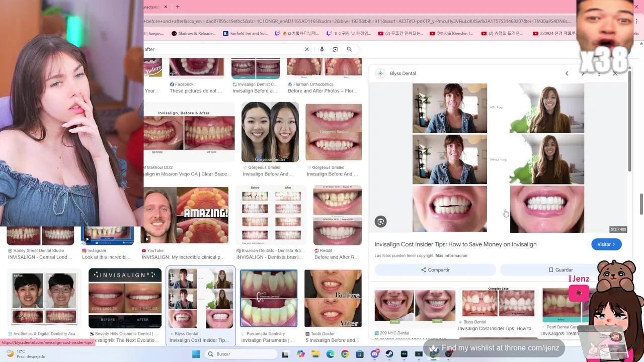Go to next image in preview panel
Image resolution: width=644 pixels, height=362 pixels.
(x=583, y=73)
